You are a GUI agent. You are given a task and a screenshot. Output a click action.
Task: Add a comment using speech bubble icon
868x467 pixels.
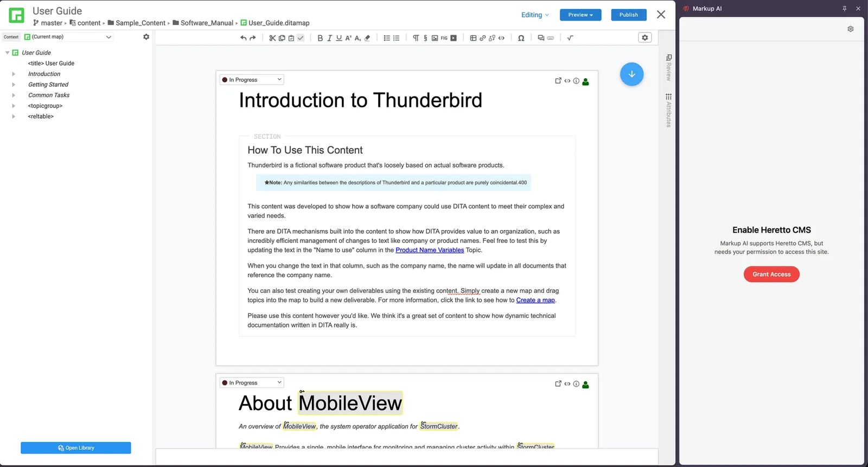click(541, 38)
